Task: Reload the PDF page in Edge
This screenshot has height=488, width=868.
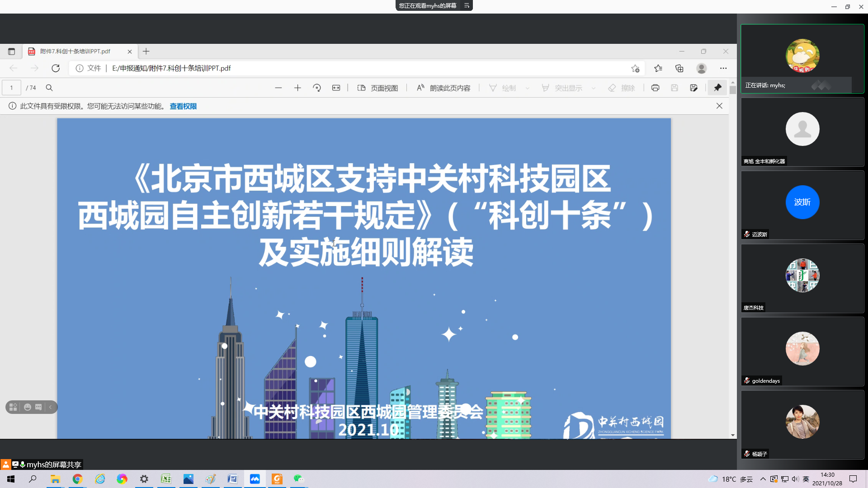Action: tap(56, 68)
